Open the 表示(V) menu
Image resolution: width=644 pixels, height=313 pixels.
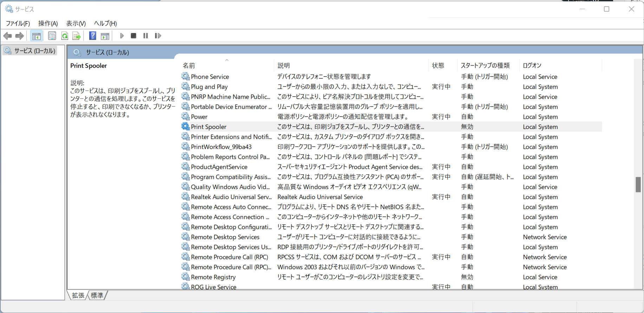76,23
